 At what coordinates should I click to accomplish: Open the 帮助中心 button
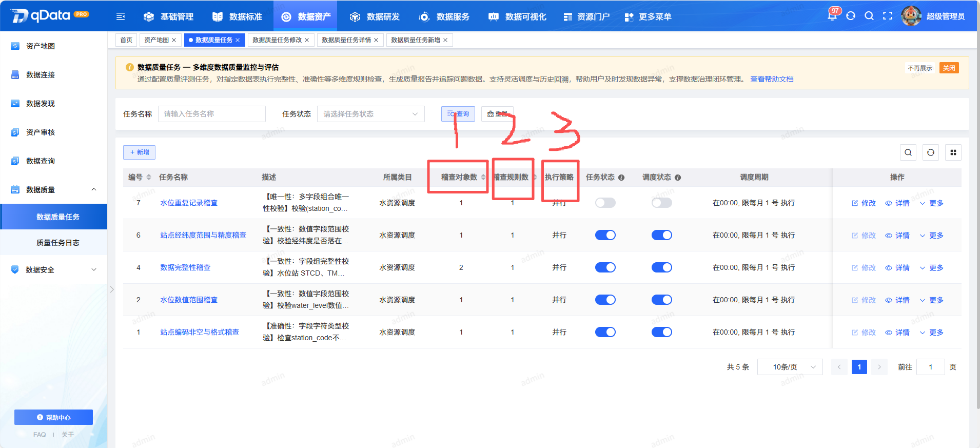[53, 417]
